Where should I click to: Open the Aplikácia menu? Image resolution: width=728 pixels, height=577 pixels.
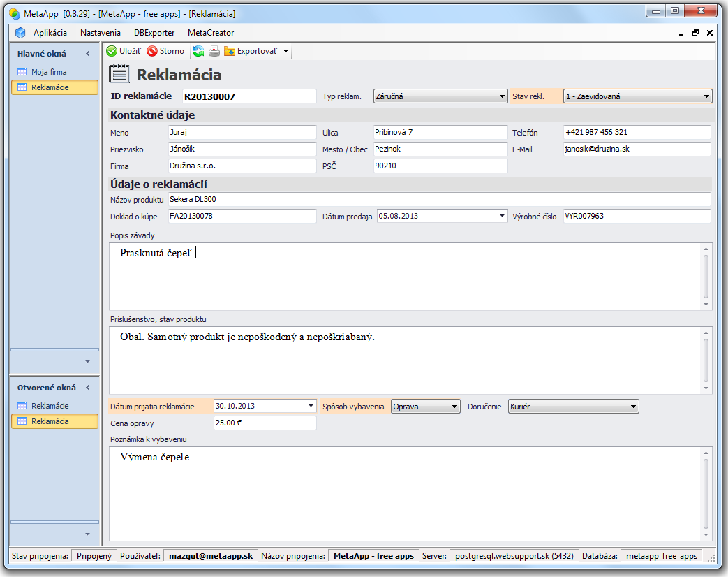[x=50, y=33]
